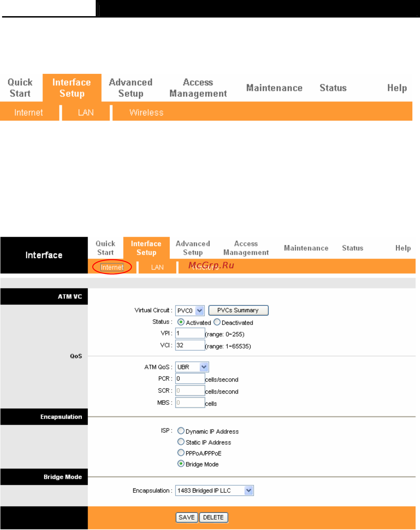Screen dimensions: 420x530
Task: Open Quick Start tab in the lower router page
Action: [x=105, y=248]
